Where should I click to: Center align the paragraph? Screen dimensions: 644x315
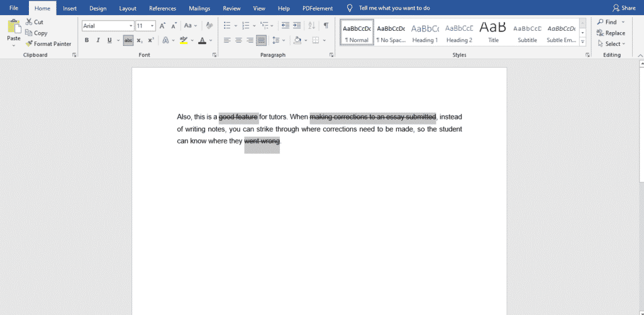[238, 40]
